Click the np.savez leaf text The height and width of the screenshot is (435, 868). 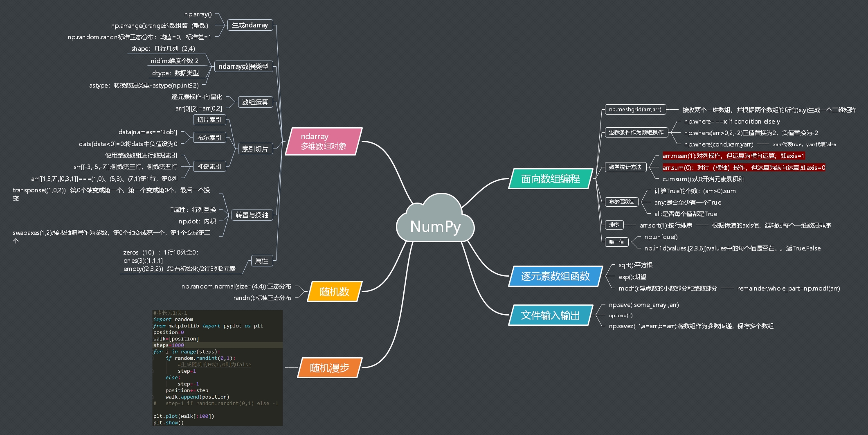(x=691, y=326)
